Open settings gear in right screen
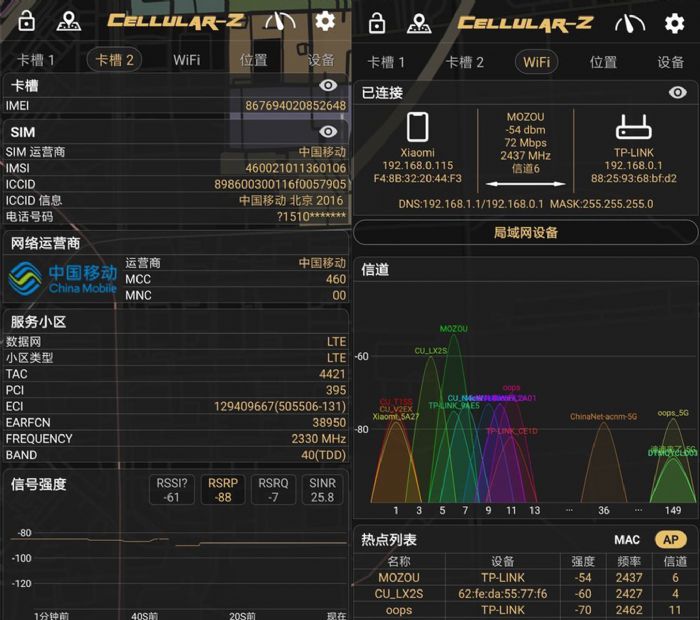 coord(675,23)
